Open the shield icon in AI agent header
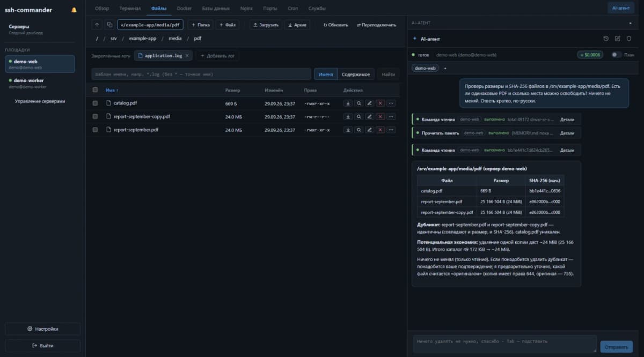This screenshot has height=357, width=644. (x=629, y=39)
